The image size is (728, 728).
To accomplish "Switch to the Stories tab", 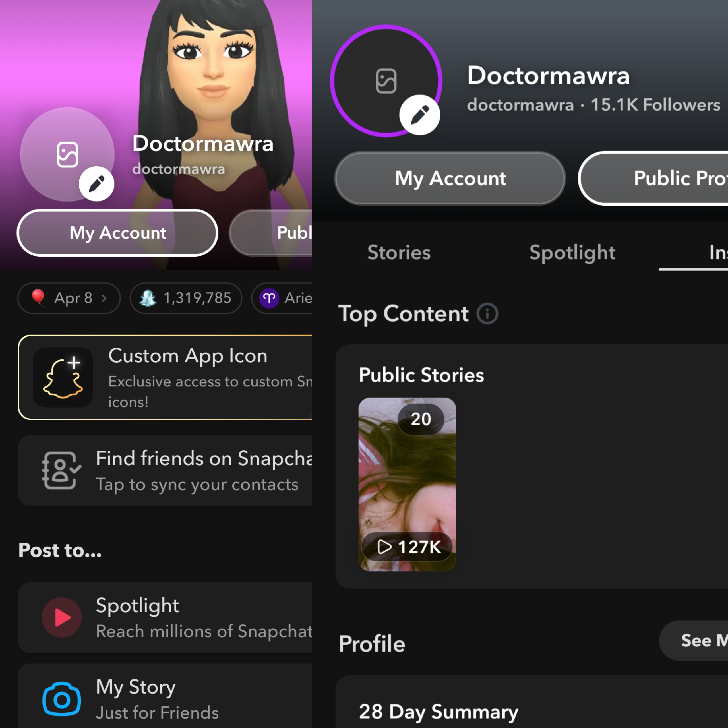I will pyautogui.click(x=399, y=253).
